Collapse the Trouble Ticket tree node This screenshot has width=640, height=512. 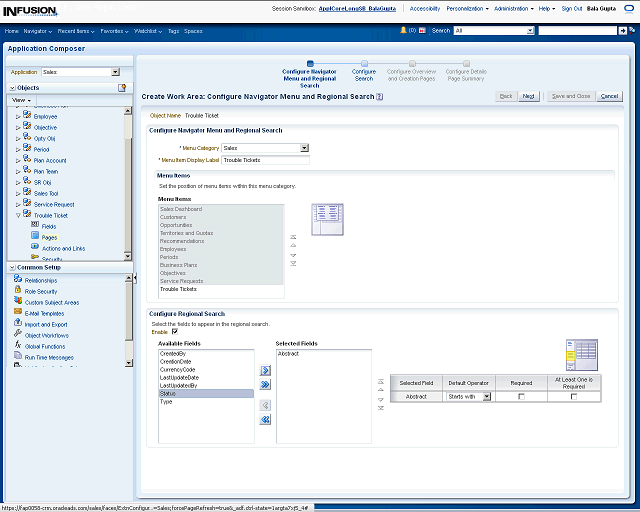[18, 215]
